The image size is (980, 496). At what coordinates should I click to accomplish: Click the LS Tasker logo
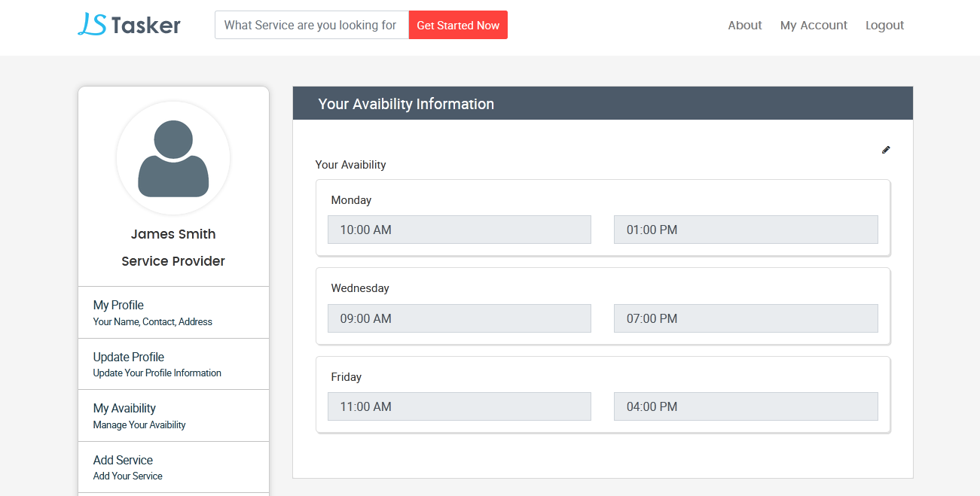coord(130,25)
